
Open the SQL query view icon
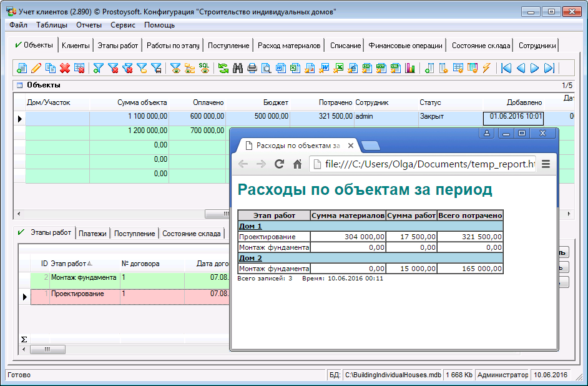pos(204,68)
